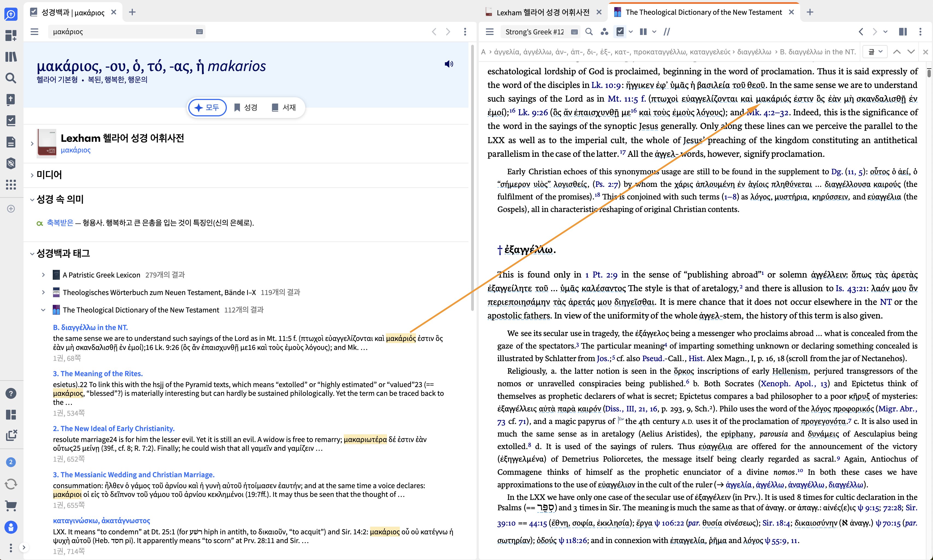Expand the 미디어 section
Screen dimensions: 933x560
point(32,175)
